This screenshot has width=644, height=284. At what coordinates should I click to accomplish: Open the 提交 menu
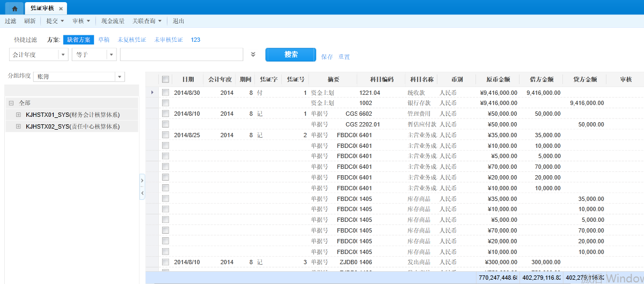pos(55,21)
